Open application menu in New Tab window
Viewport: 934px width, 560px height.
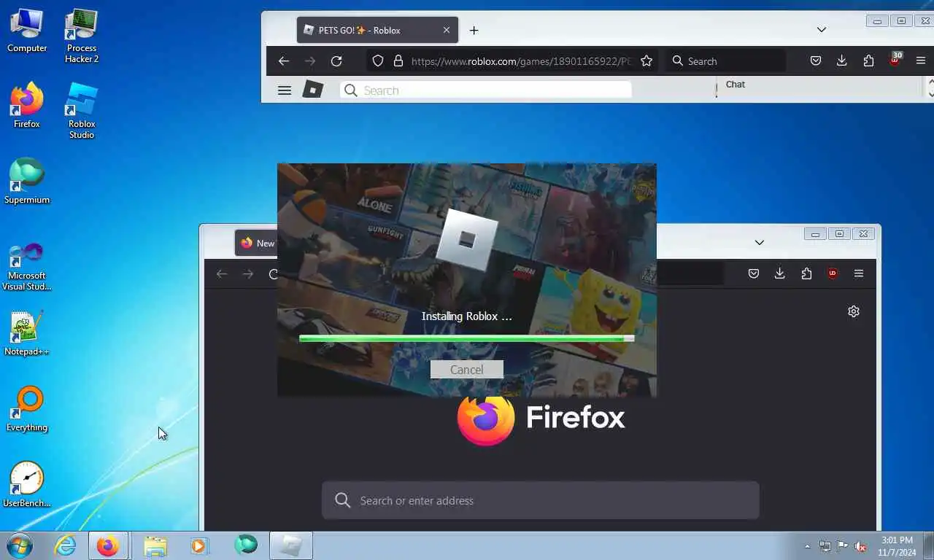pyautogui.click(x=859, y=273)
